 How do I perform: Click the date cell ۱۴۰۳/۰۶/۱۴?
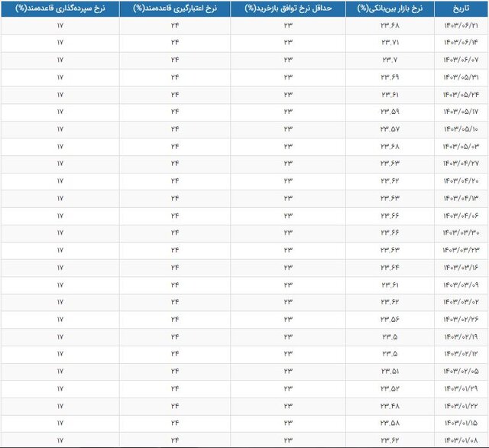pos(461,43)
